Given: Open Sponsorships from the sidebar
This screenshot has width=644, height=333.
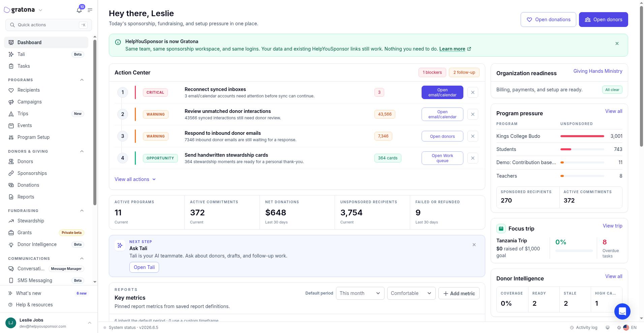Looking at the screenshot, I should click(x=46, y=173).
